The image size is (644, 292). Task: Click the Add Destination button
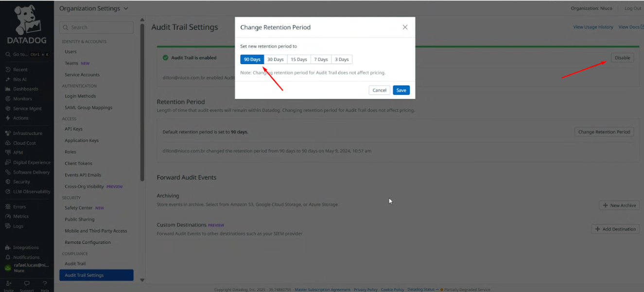pos(615,229)
